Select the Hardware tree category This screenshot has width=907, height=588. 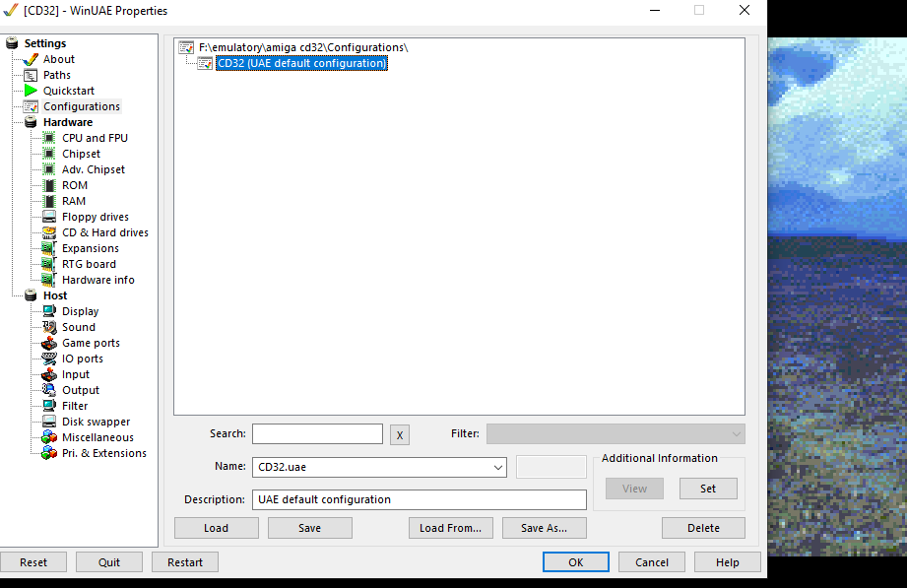tap(68, 122)
